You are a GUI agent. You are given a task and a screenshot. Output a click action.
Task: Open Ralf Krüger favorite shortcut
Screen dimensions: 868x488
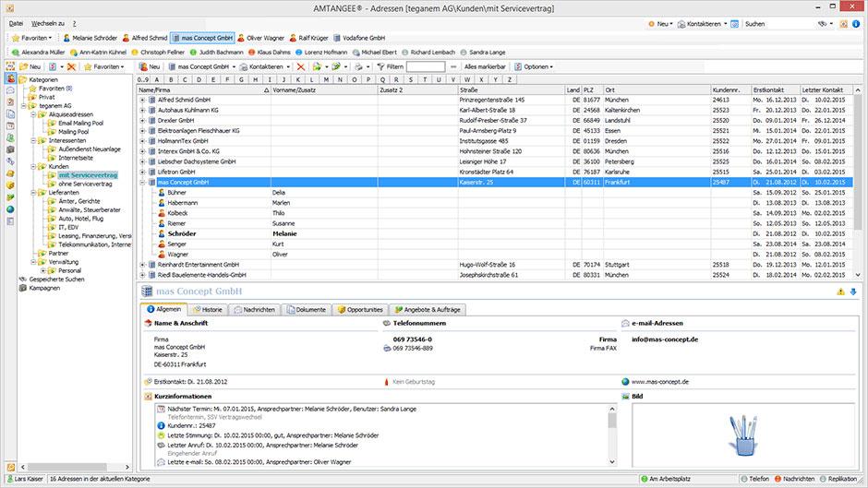[309, 38]
